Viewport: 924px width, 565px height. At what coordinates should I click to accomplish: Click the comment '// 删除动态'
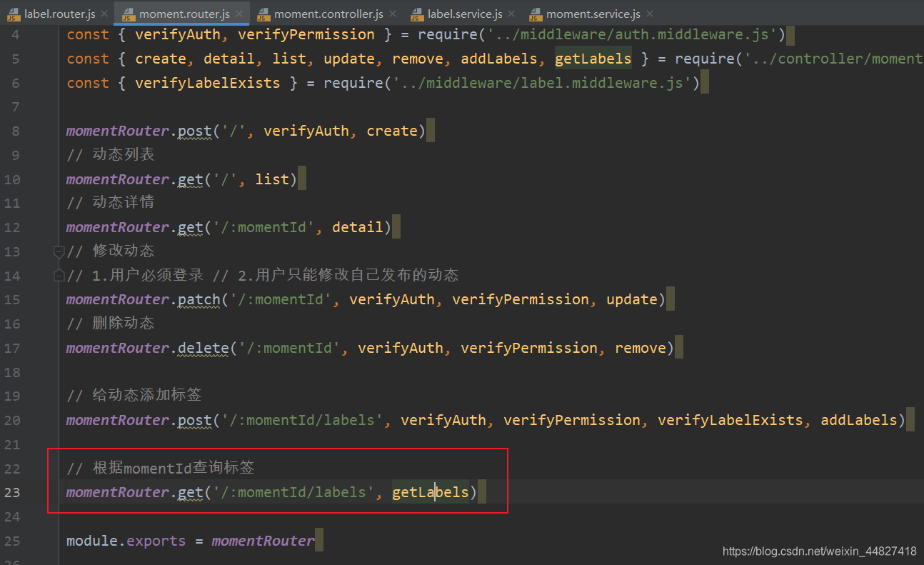pyautogui.click(x=110, y=323)
